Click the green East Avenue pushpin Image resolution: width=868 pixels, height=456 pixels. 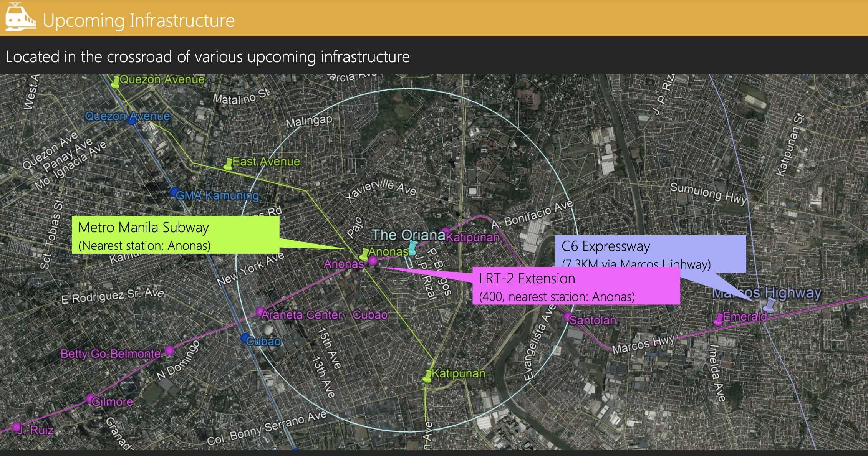pos(229,164)
